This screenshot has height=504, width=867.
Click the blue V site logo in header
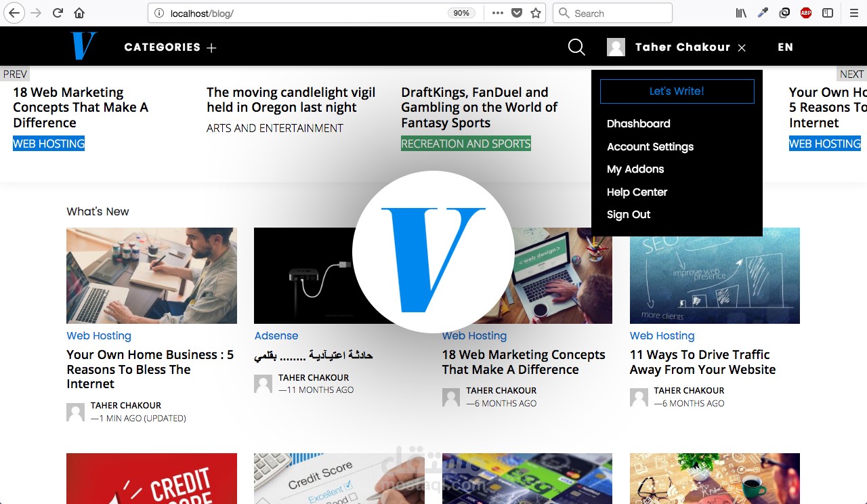point(84,46)
